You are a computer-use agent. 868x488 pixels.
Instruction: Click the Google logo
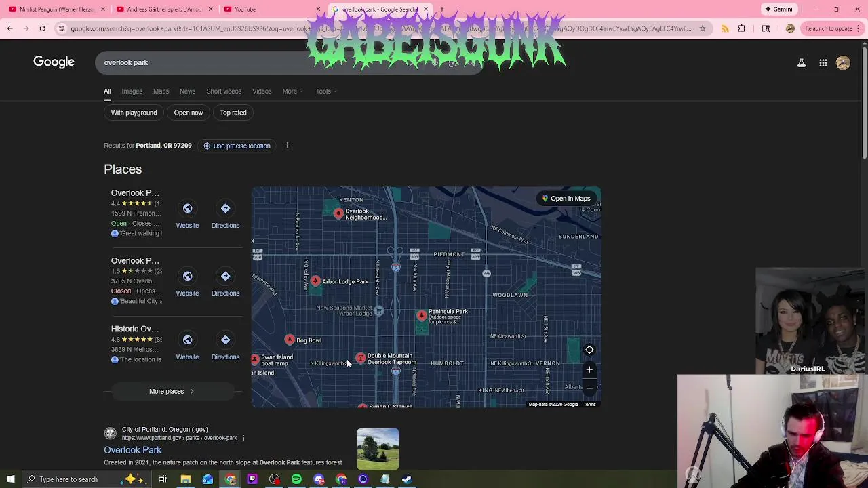tap(54, 62)
